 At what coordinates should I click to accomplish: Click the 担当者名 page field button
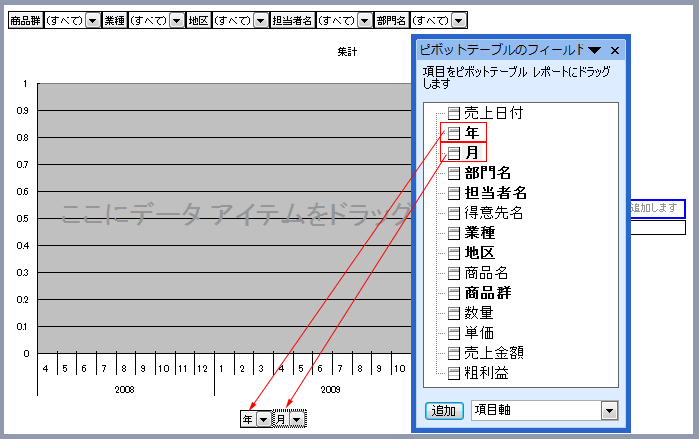pos(292,20)
